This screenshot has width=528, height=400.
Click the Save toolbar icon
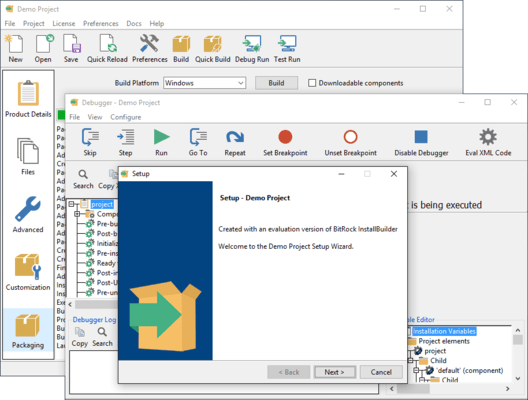71,44
